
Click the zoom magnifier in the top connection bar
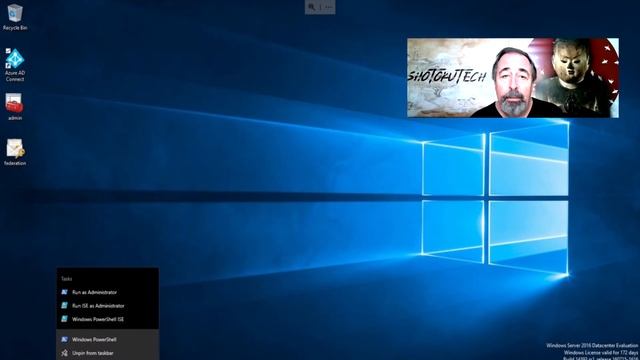tap(311, 7)
